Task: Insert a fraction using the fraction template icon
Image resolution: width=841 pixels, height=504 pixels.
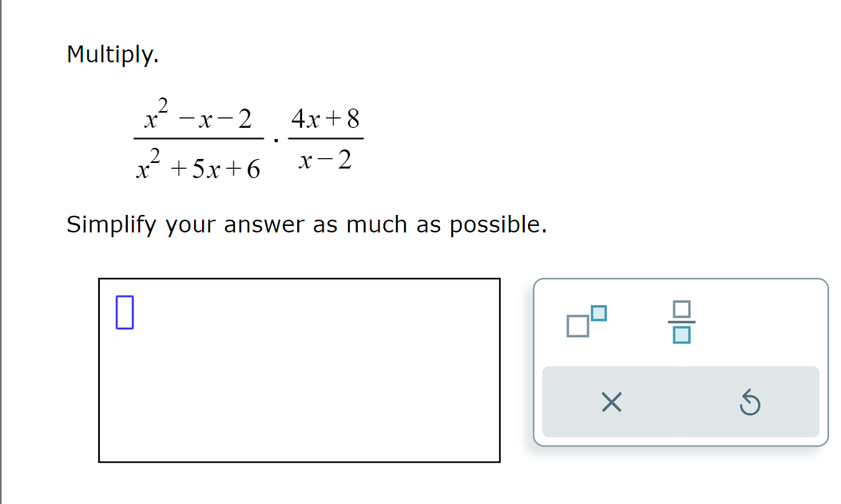Action: pyautogui.click(x=683, y=321)
